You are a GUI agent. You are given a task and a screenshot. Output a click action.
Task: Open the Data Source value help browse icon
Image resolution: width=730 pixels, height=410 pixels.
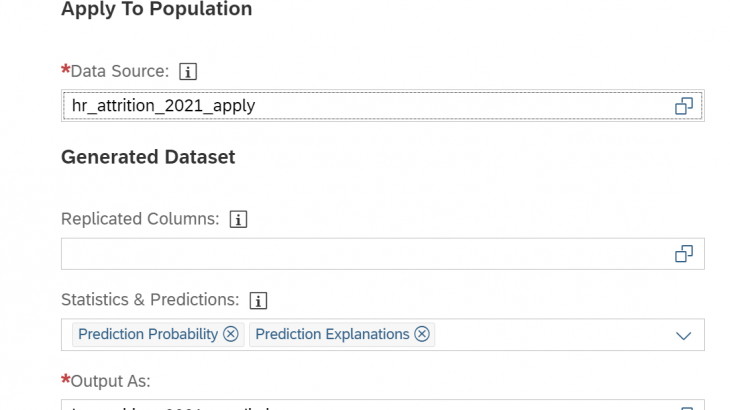(x=684, y=106)
